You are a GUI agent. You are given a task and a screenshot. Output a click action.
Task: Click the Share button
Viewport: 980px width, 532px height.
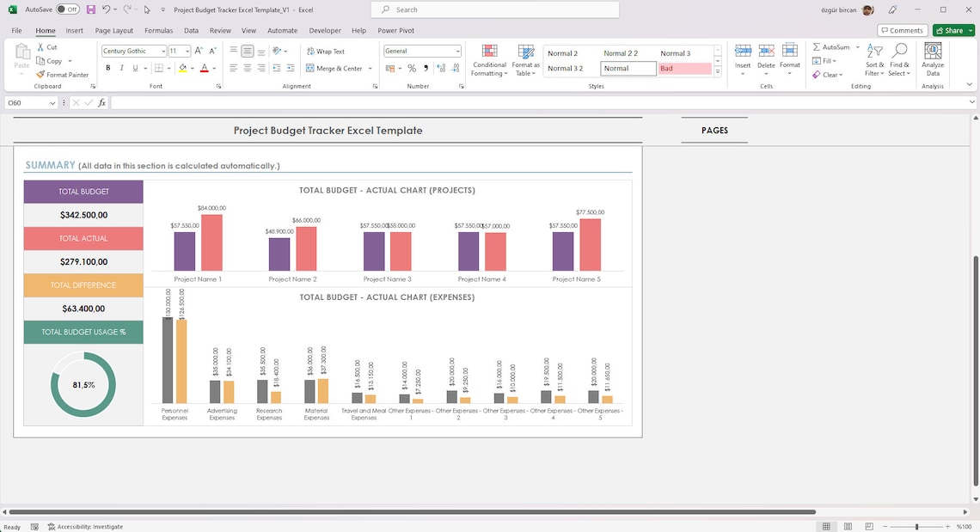[x=952, y=29]
